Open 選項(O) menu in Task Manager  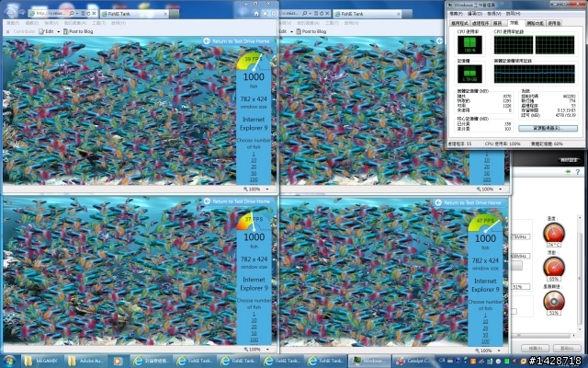[x=475, y=14]
